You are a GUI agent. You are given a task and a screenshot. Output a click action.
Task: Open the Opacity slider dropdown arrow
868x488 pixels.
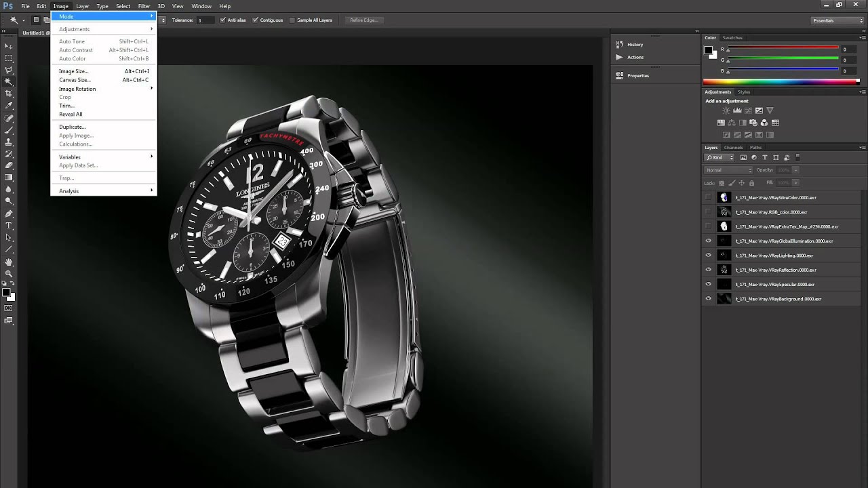[795, 170]
